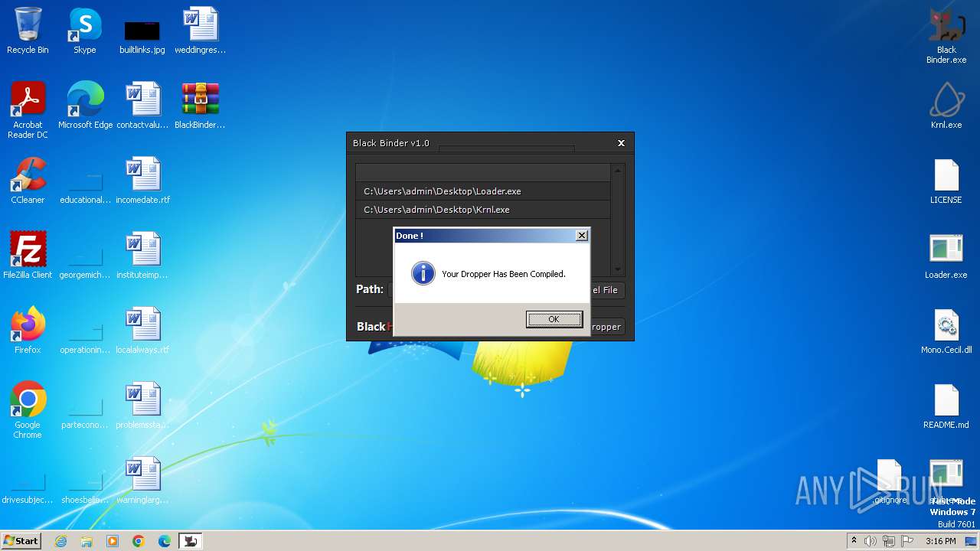Open the volume control tray icon

click(871, 541)
